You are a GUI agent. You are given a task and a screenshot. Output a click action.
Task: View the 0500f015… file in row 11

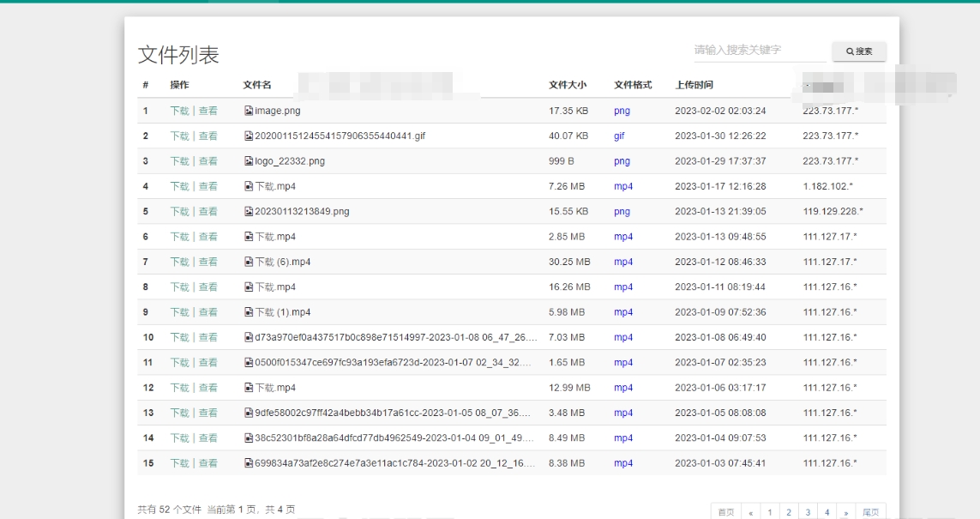coord(208,362)
